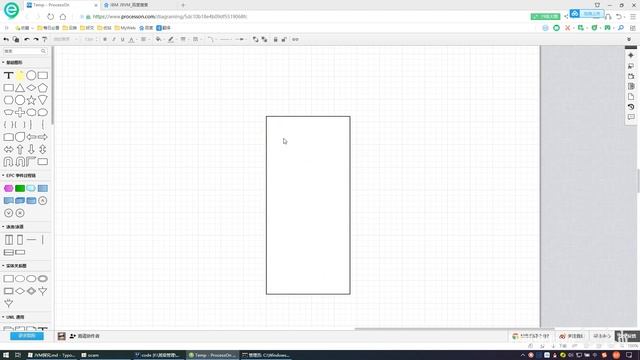640x360 pixels.
Task: Open the connector type dropdown
Action: point(211,40)
